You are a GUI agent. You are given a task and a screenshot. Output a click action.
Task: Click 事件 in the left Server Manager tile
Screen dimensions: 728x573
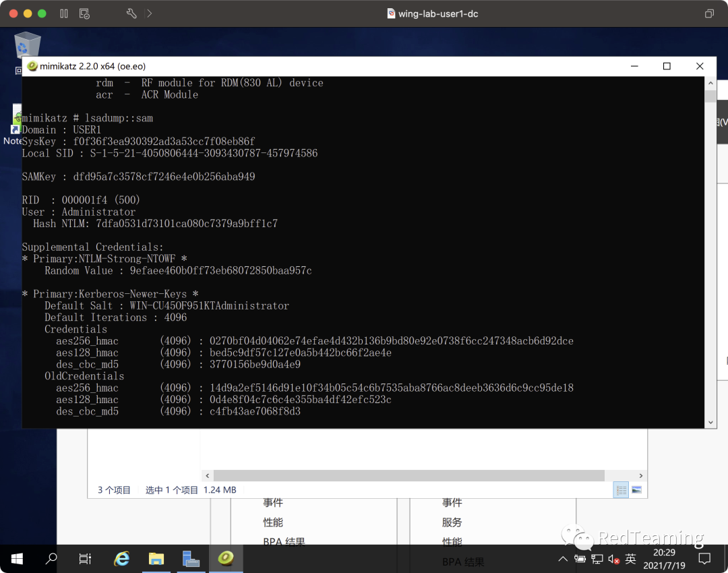pos(272,502)
